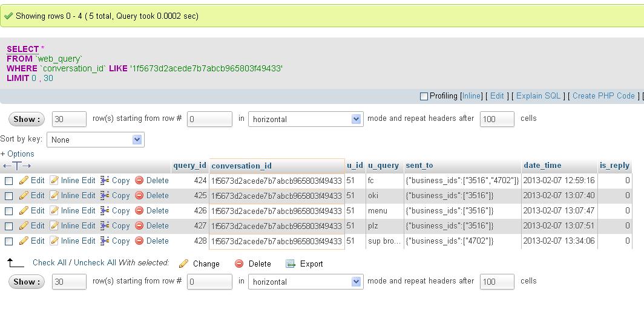Viewport: 644px width, 327px height.
Task: Sort by the date_time column header
Action: (542, 166)
